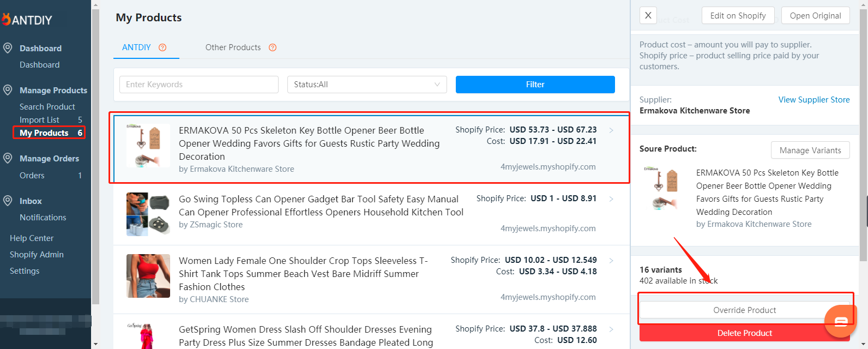Open Notifications in the sidebar
The height and width of the screenshot is (349, 868).
click(43, 218)
